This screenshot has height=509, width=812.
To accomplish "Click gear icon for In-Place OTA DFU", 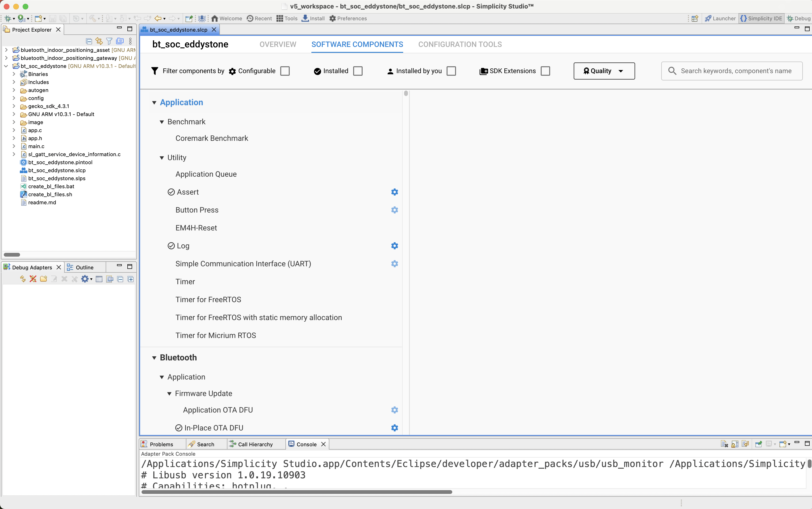I will (x=394, y=428).
